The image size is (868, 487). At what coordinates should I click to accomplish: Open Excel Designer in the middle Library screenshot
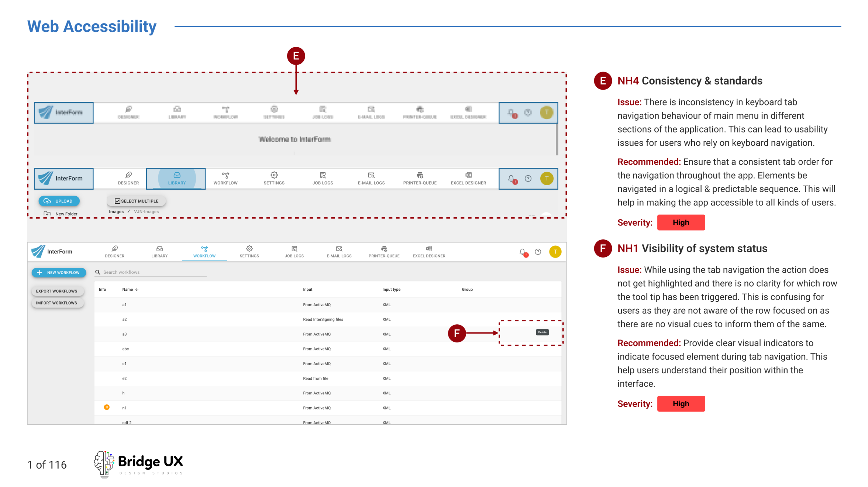pos(468,179)
